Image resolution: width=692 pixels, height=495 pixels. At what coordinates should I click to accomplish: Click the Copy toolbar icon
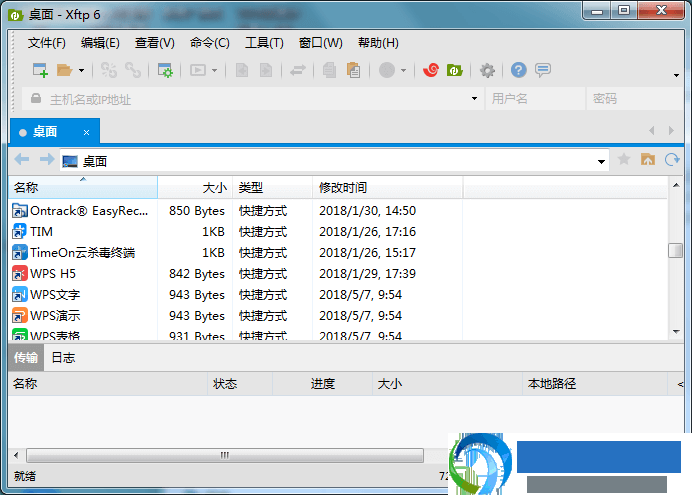[x=329, y=70]
